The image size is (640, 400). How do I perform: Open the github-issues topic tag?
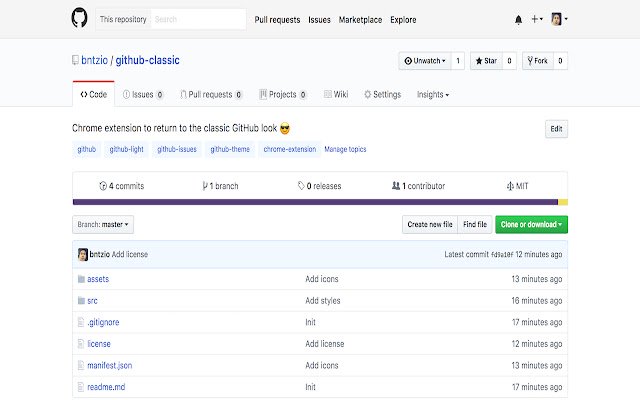click(x=177, y=149)
